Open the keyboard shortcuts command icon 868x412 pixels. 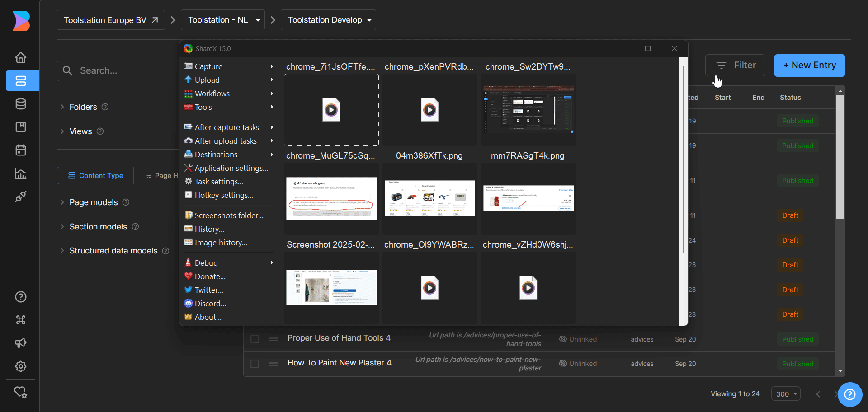(x=21, y=320)
